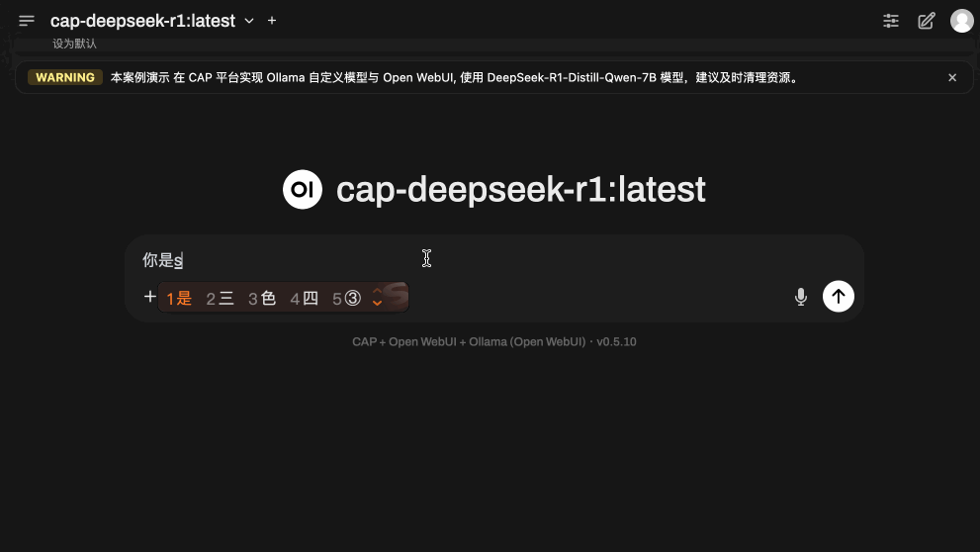Add another model with plus icon

point(272,21)
